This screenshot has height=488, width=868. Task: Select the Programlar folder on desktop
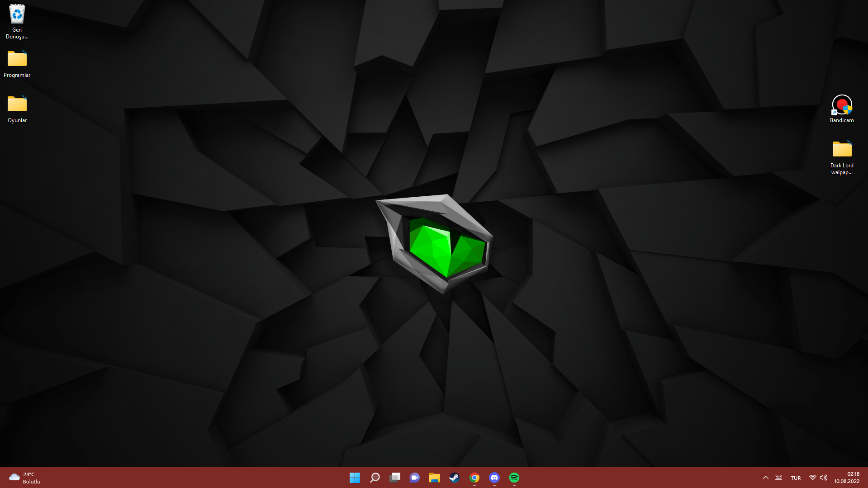coord(17,58)
